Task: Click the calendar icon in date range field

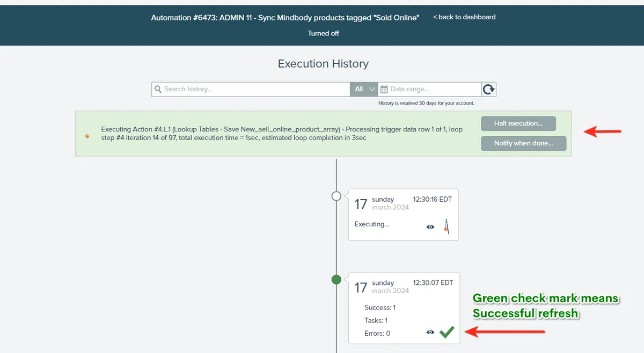Action: (384, 89)
